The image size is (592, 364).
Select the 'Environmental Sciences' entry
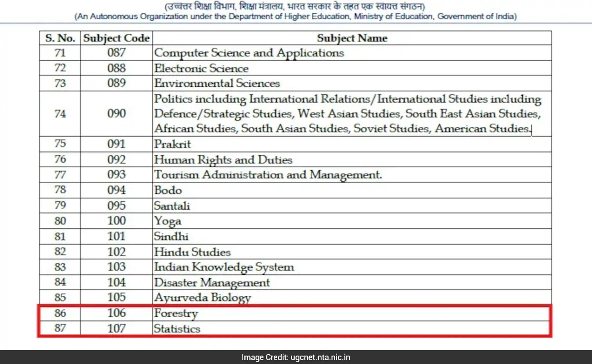(217, 83)
